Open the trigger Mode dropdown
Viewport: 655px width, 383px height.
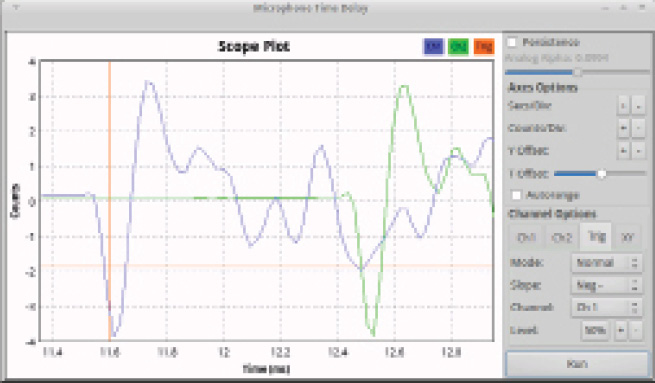click(606, 263)
